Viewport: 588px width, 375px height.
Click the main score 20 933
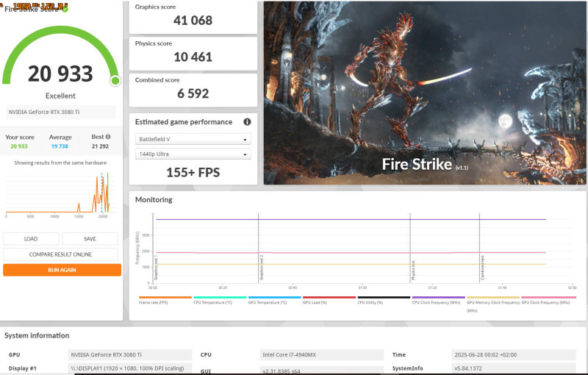60,74
